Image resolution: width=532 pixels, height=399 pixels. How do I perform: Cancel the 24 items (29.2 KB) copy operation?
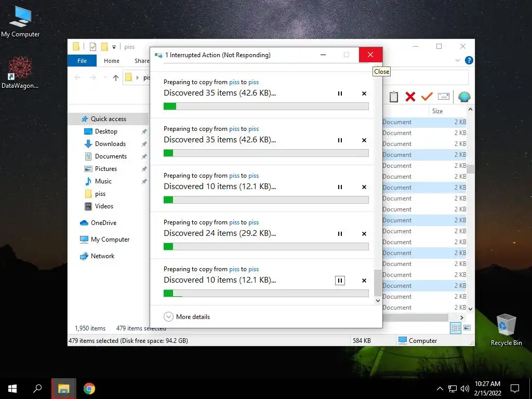364,234
